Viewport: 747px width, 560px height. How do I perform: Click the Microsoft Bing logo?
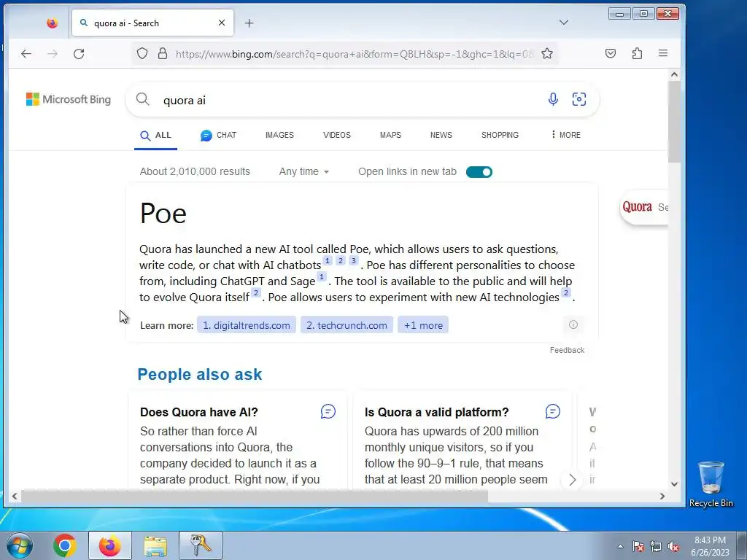point(69,99)
